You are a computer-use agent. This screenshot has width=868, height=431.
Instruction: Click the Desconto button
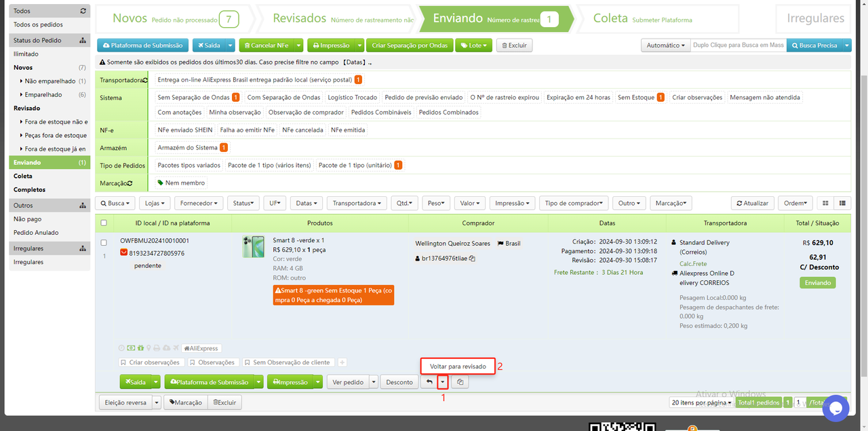[x=399, y=381]
